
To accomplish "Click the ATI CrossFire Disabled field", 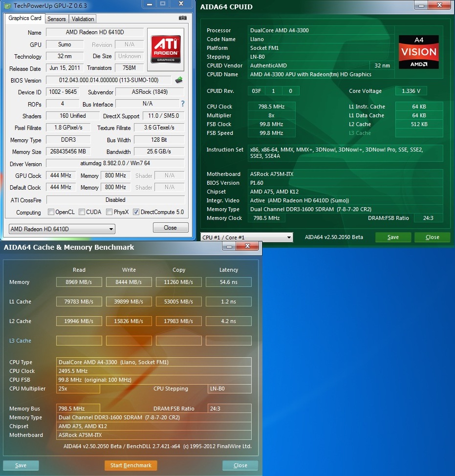I will [x=115, y=200].
